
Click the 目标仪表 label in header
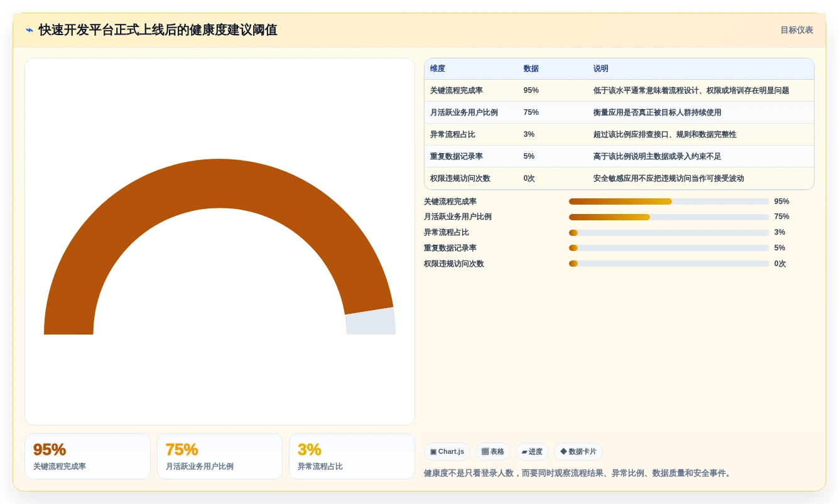coord(796,30)
